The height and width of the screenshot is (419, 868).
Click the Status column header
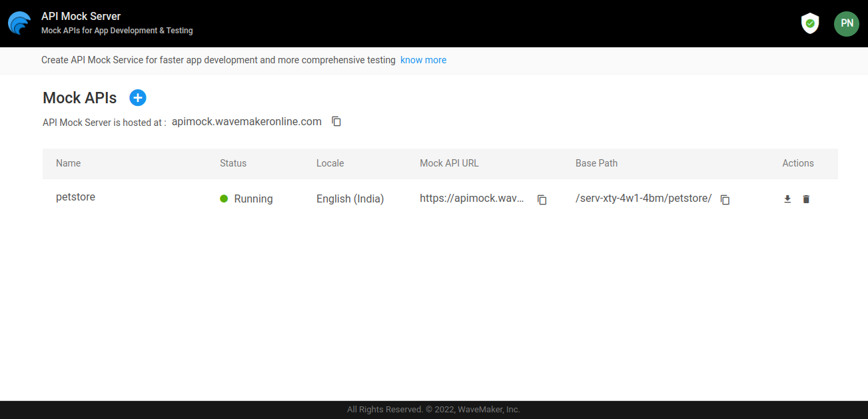point(233,163)
